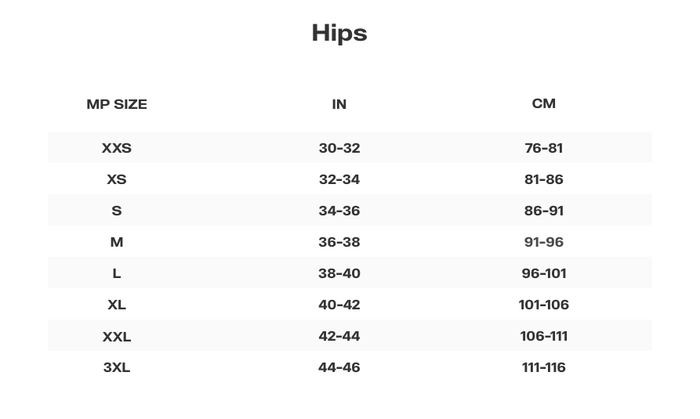700x419 pixels.
Task: Click the XXS size label
Action: [116, 148]
